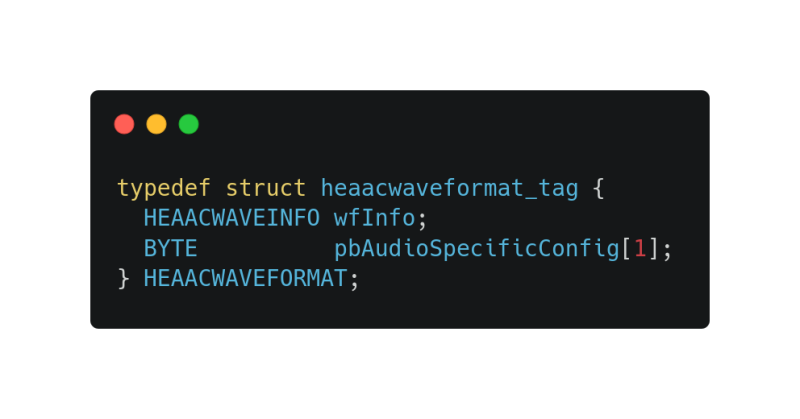Click the semicolon after wfInfo

(x=422, y=220)
